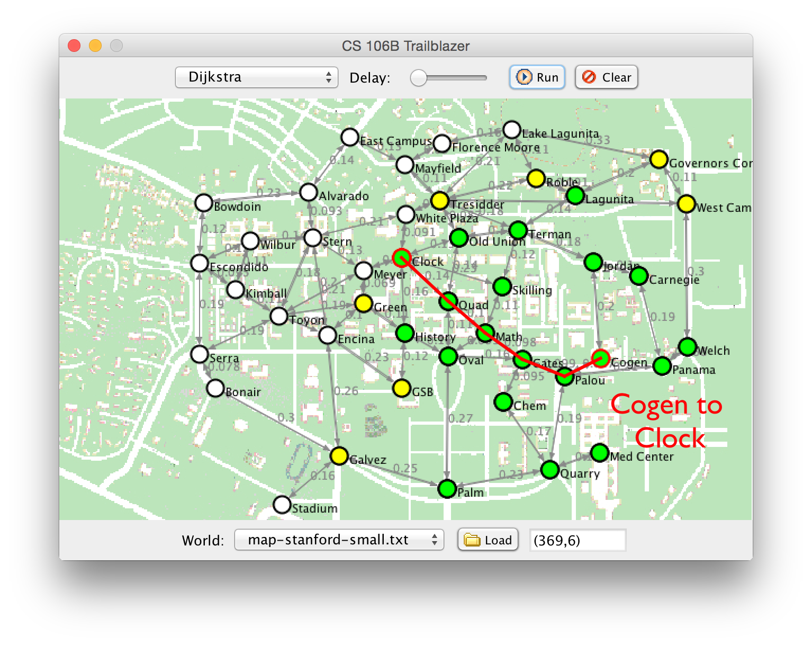Click the green Palm node

point(447,489)
